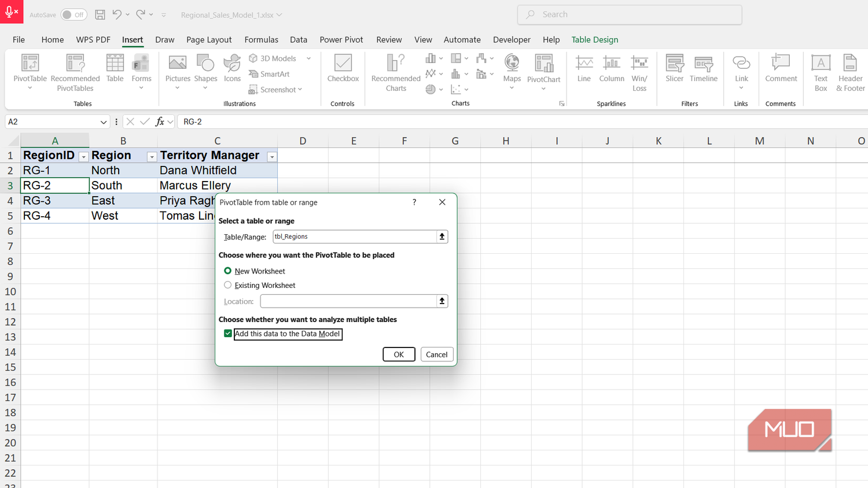This screenshot has height=488, width=868.
Task: Insert a Table from the ribbon
Action: tap(115, 68)
